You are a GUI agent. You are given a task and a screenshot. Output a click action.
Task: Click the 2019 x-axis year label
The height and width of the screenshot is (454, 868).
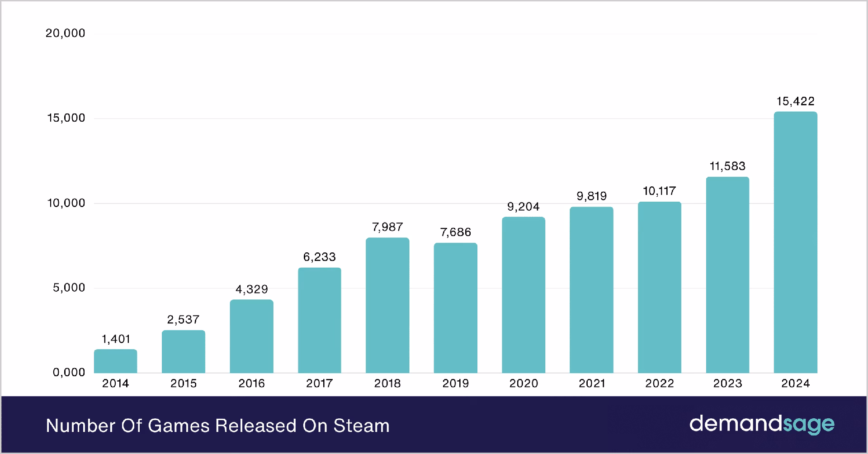tap(456, 383)
